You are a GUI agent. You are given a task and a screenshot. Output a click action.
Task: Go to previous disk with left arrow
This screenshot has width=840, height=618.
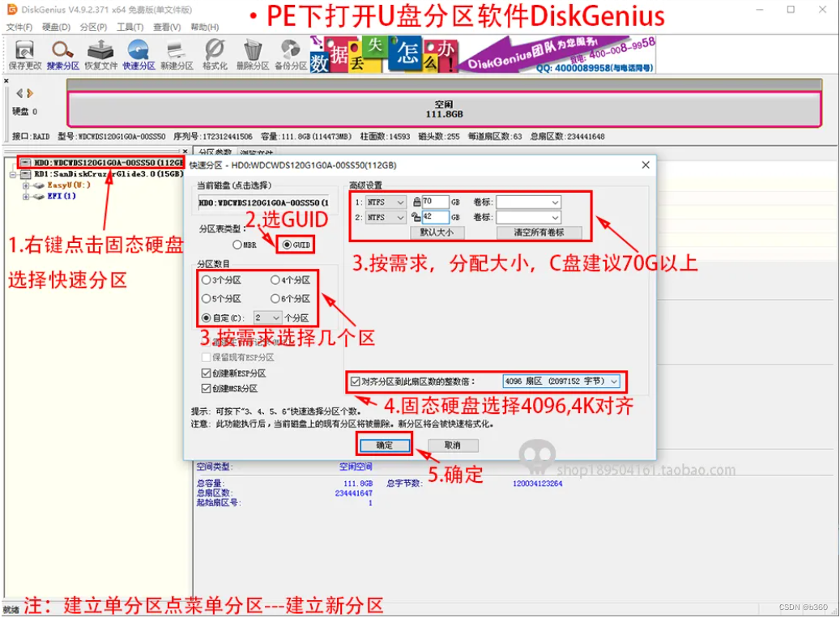pos(19,93)
